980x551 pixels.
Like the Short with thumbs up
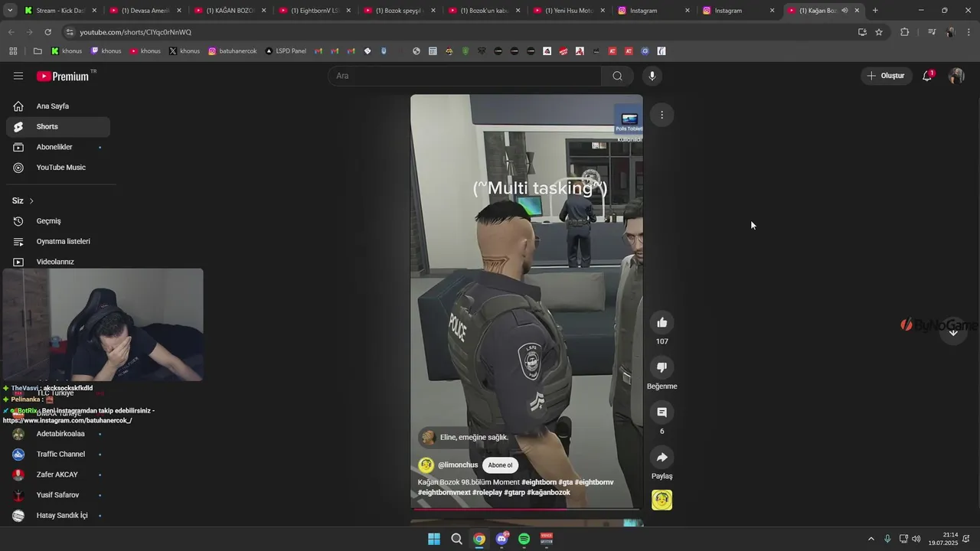point(662,322)
